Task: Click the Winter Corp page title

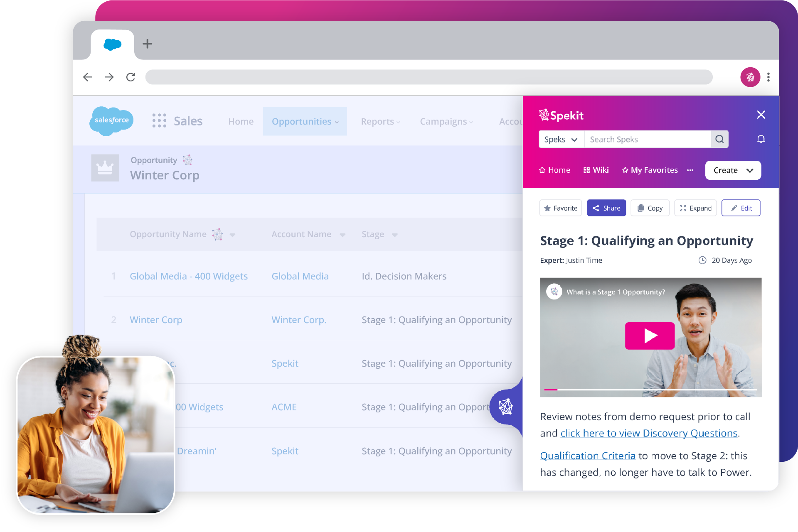Action: click(165, 175)
